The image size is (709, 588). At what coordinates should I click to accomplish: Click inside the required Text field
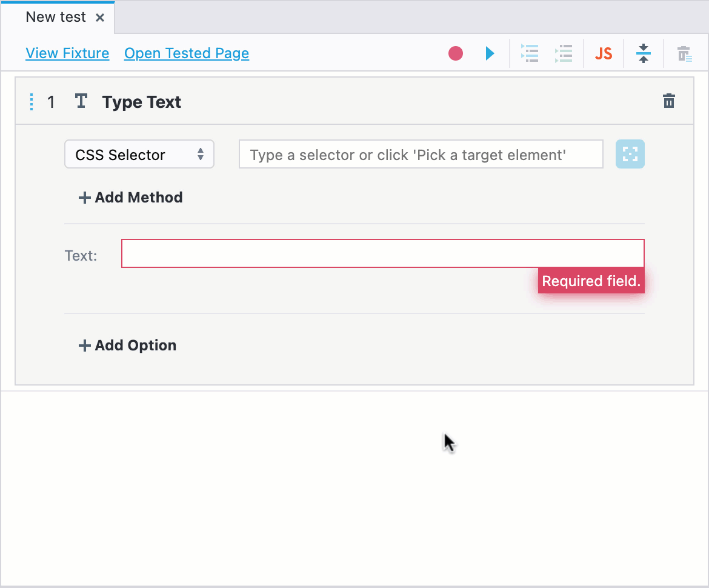(382, 253)
